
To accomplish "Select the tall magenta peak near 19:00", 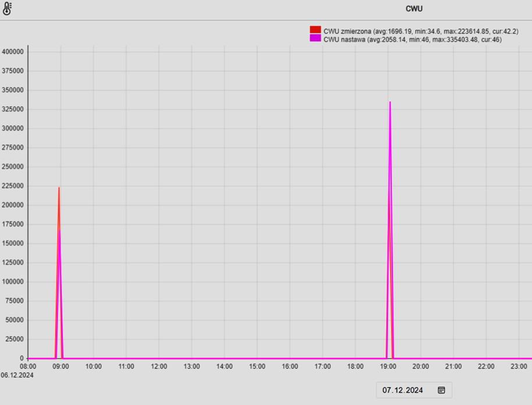I will click(x=390, y=103).
